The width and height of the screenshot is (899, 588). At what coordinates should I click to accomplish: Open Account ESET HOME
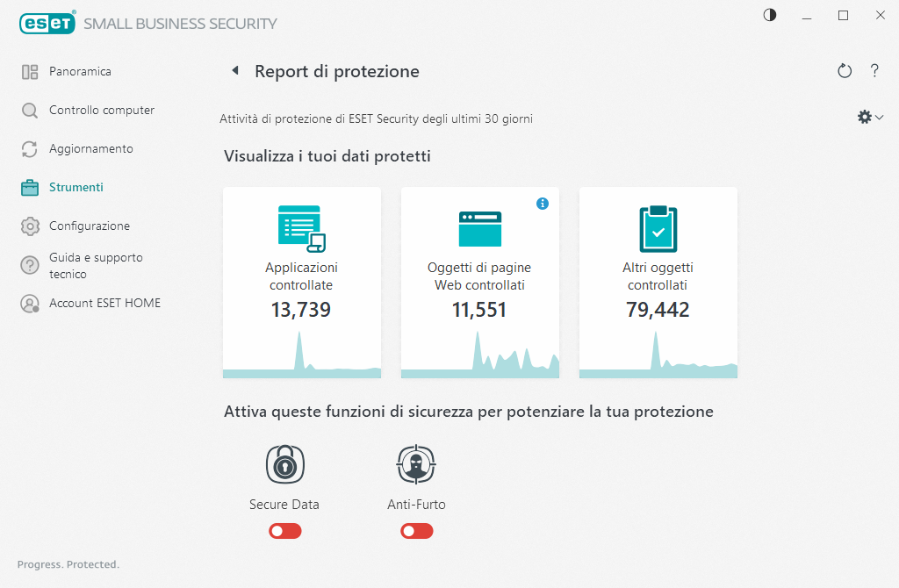click(x=104, y=303)
